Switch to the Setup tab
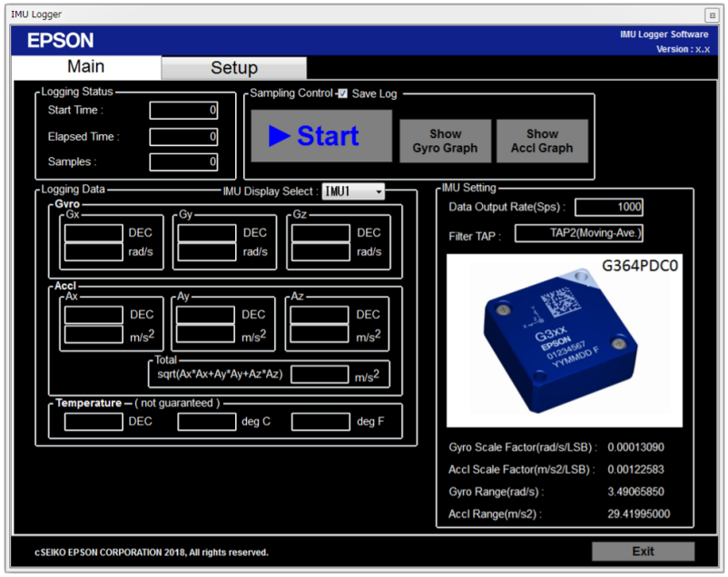The height and width of the screenshot is (577, 728). [233, 66]
